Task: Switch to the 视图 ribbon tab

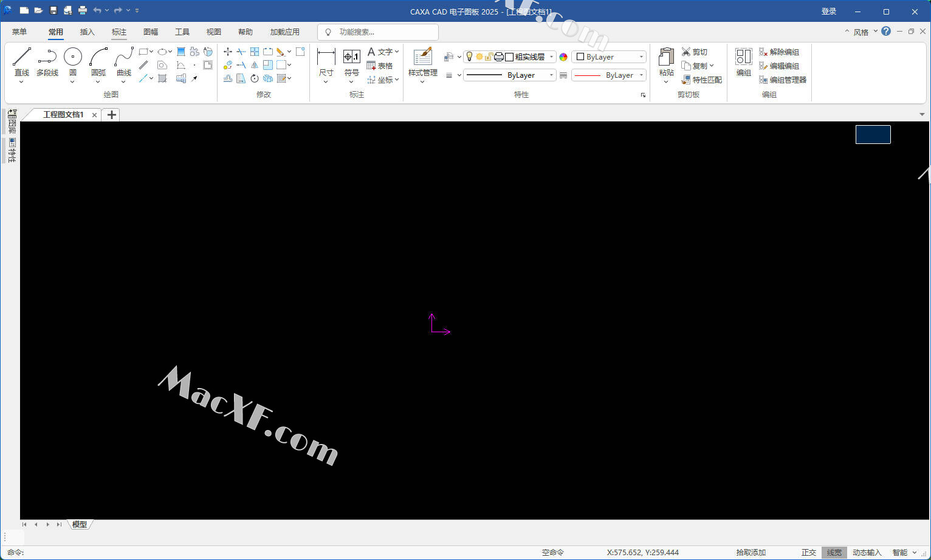Action: tap(214, 32)
